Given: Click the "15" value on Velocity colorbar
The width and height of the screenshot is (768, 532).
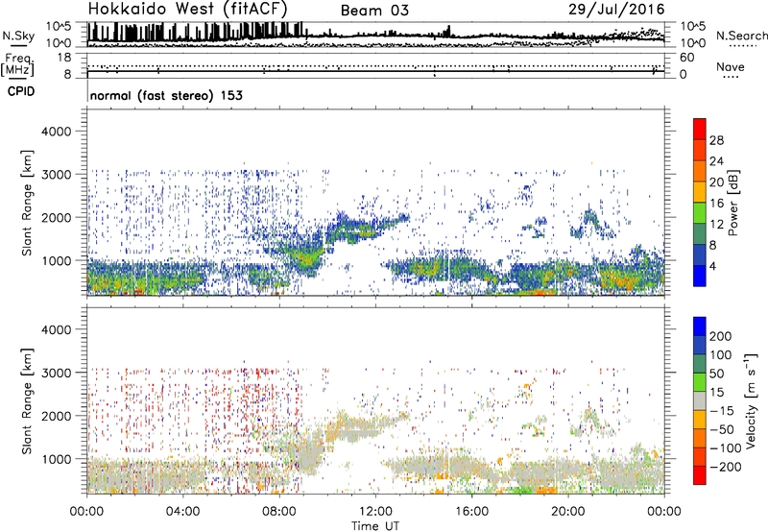Looking at the screenshot, I should pos(716,393).
